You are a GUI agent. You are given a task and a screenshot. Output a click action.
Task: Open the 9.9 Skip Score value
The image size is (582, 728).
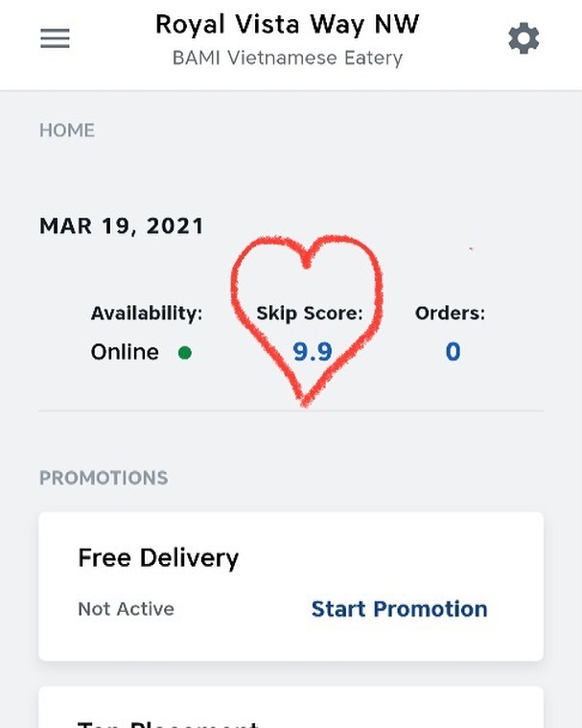pyautogui.click(x=313, y=352)
